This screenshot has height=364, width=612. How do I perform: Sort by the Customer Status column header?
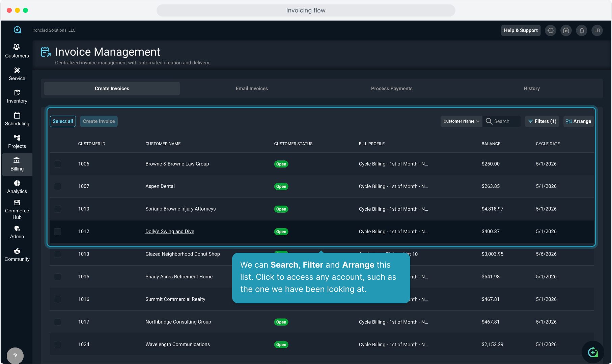pyautogui.click(x=293, y=144)
